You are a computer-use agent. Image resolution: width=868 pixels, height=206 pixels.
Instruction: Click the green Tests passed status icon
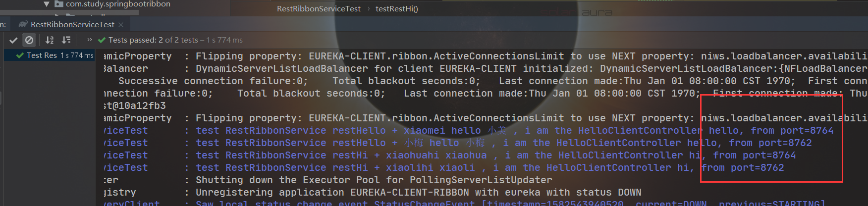click(102, 40)
